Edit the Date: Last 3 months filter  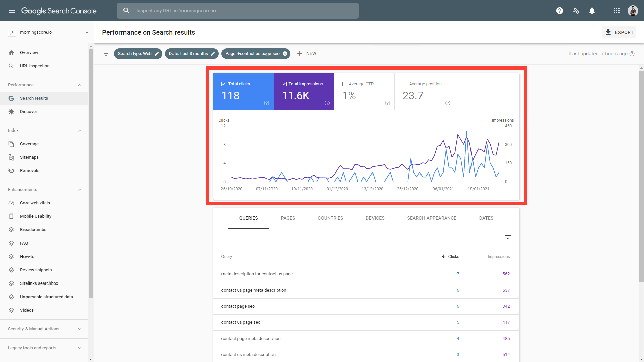click(213, 54)
